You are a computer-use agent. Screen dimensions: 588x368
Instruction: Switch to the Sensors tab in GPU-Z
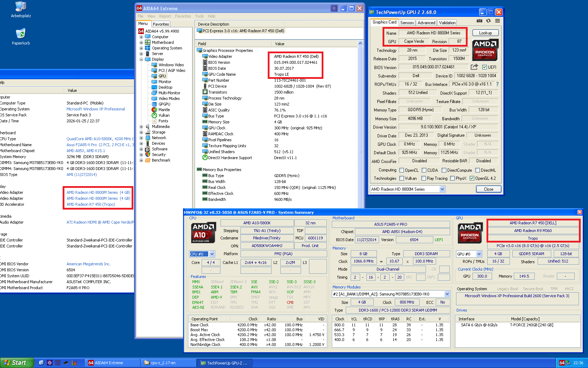coord(407,23)
